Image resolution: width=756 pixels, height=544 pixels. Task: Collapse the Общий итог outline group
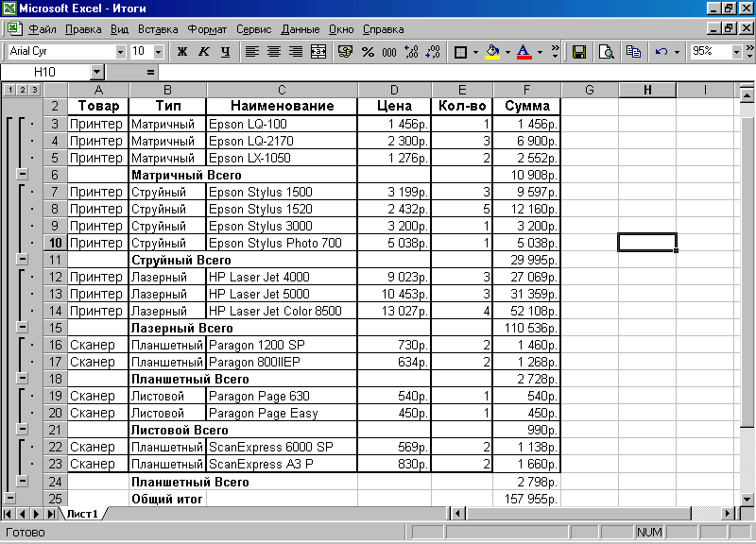pyautogui.click(x=9, y=498)
